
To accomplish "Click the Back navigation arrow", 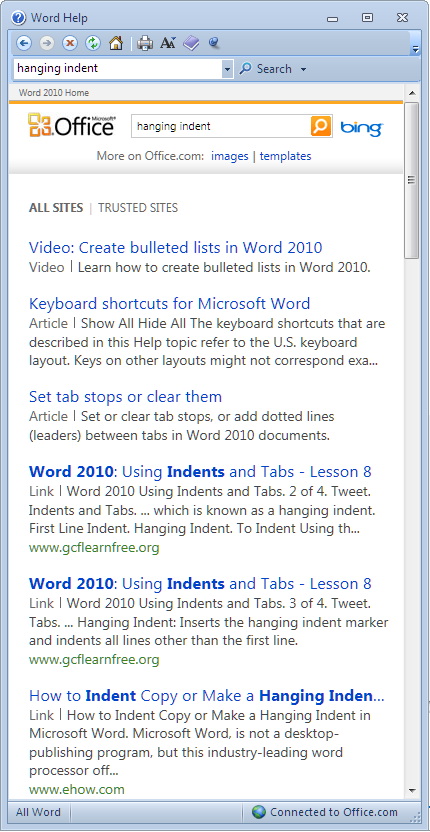I will (24, 43).
